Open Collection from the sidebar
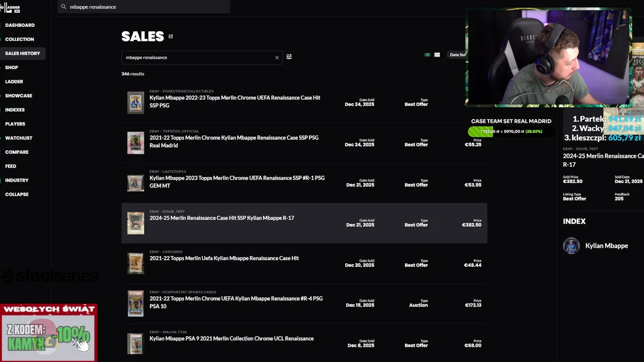This screenshot has height=362, width=644. tap(20, 39)
